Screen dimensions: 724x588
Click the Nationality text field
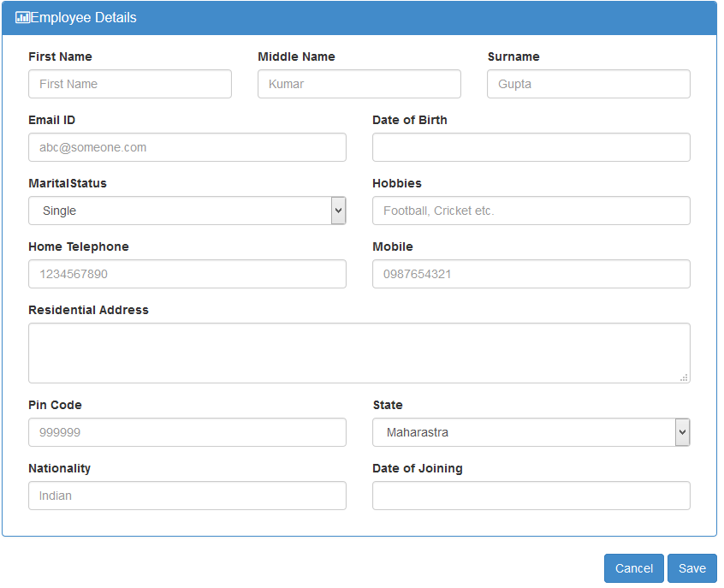[x=187, y=496]
